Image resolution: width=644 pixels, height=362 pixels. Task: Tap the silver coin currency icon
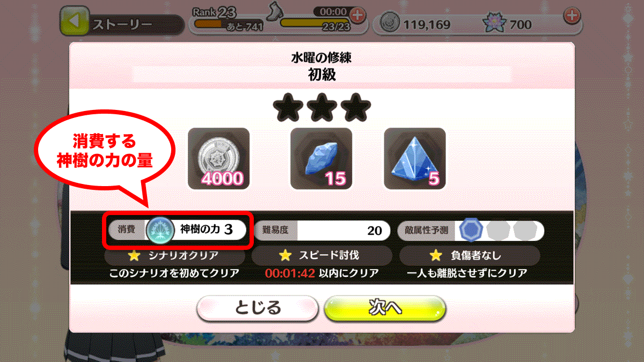click(x=389, y=23)
